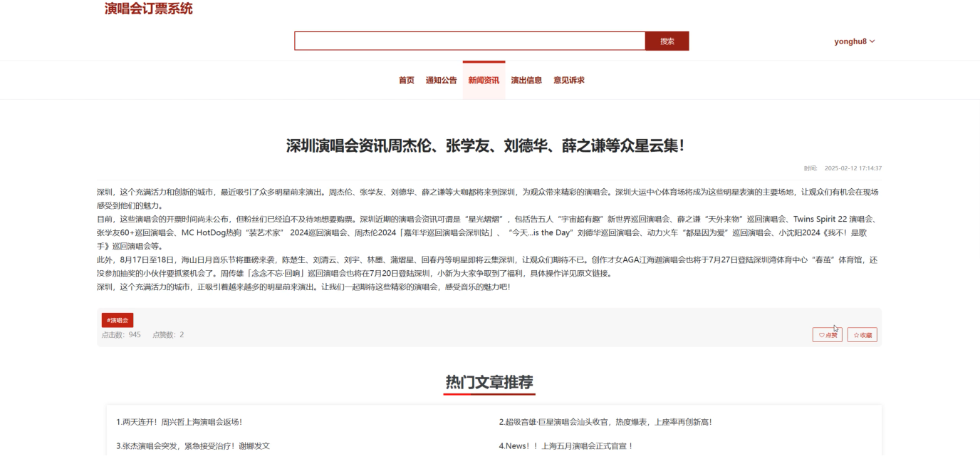Open the 通知公告 menu item

pyautogui.click(x=442, y=81)
